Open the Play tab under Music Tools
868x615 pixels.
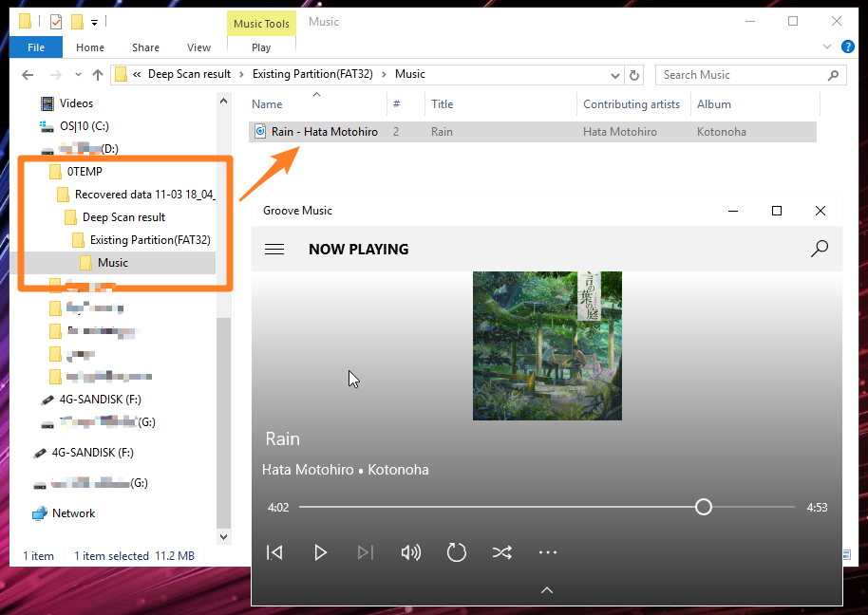coord(261,47)
